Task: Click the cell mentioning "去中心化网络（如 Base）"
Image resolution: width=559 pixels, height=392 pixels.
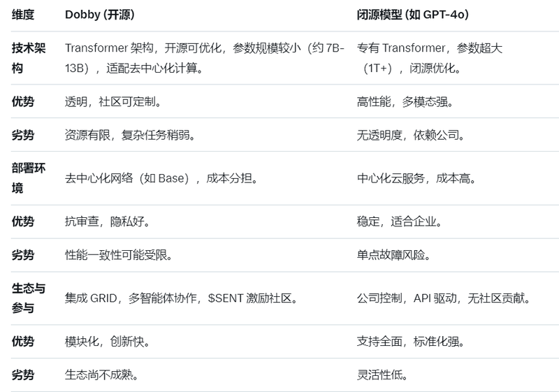Action: pos(162,178)
